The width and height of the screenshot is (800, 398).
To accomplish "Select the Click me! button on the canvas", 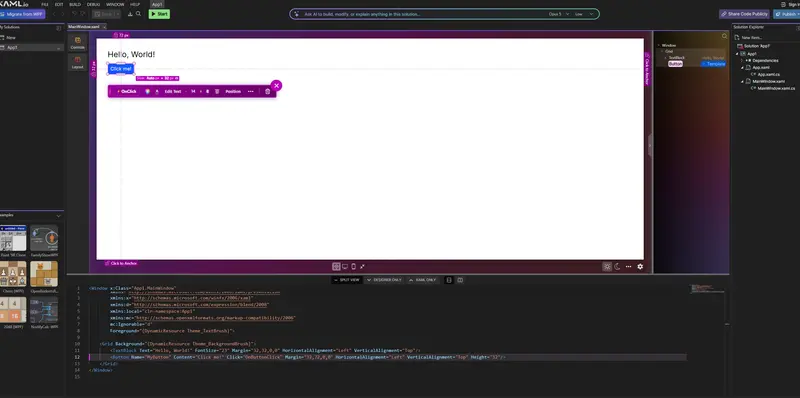I will click(x=121, y=69).
